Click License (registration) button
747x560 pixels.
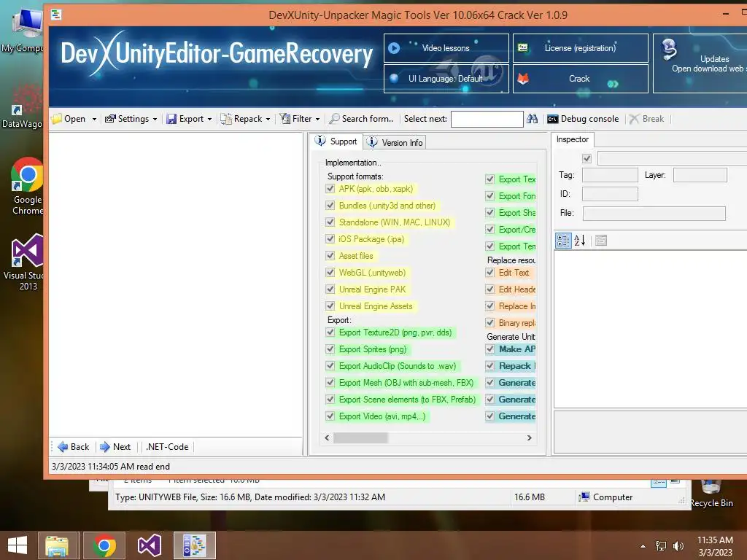click(580, 48)
